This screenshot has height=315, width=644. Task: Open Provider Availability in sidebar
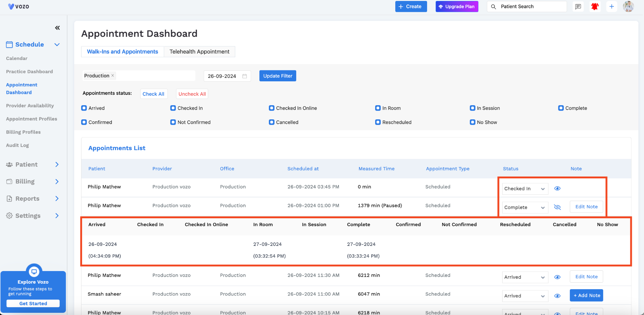[x=30, y=106]
